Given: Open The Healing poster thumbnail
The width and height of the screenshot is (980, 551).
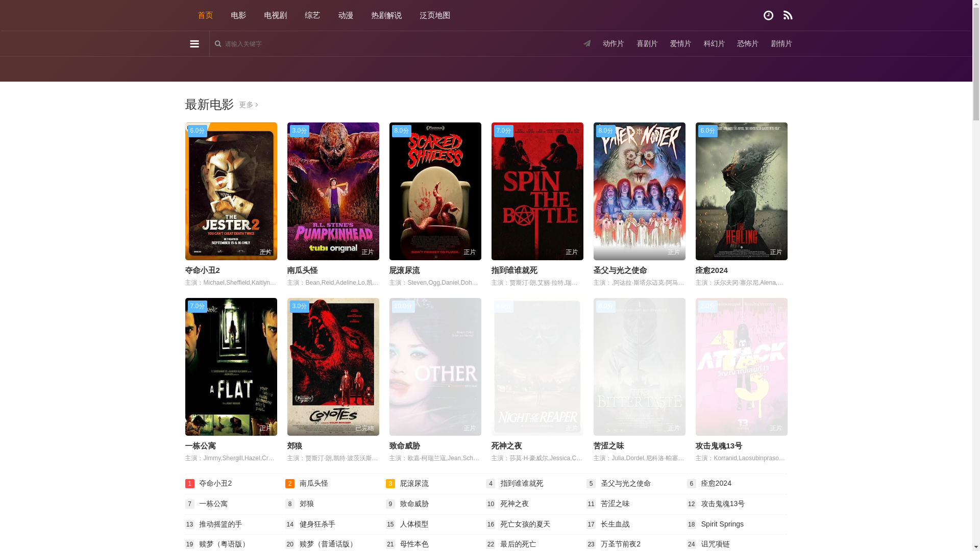Looking at the screenshot, I should coord(742,191).
